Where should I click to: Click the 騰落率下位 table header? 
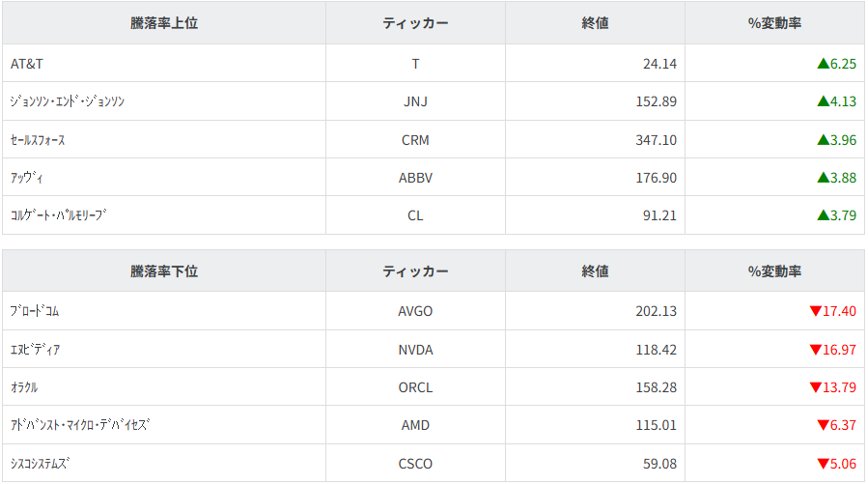[x=164, y=271]
